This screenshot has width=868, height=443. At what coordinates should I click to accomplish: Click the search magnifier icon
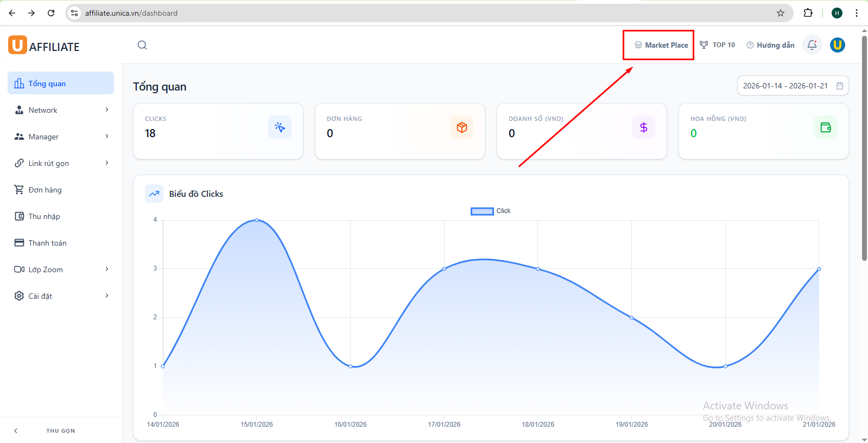point(142,45)
